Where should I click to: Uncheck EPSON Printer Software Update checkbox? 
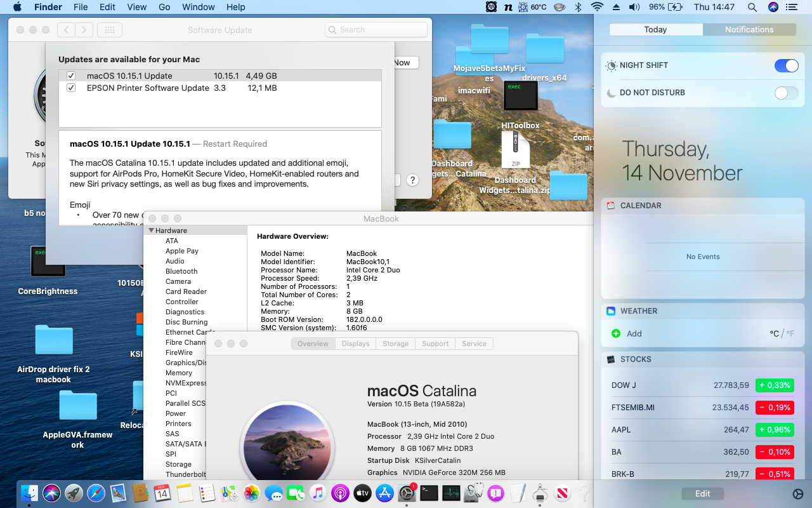71,88
